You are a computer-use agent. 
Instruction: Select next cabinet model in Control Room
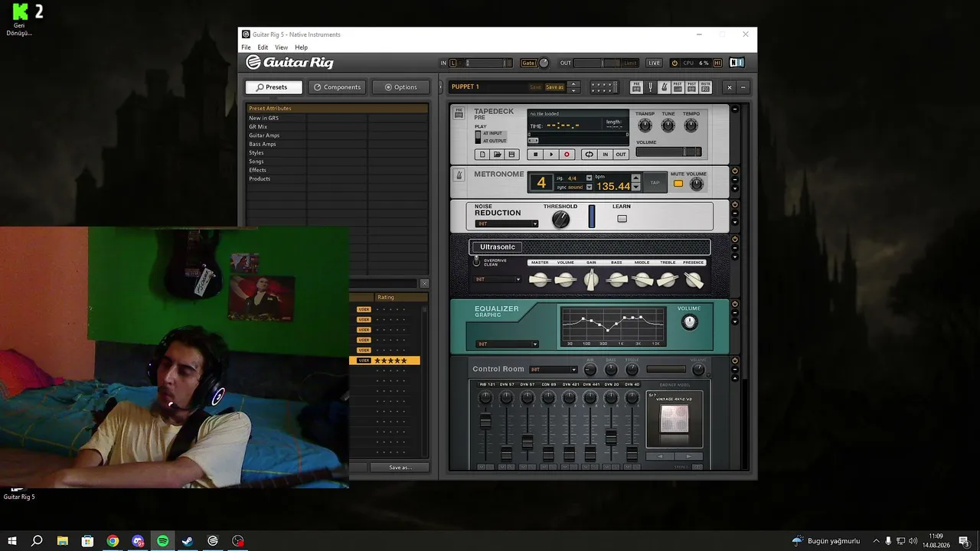coord(688,456)
